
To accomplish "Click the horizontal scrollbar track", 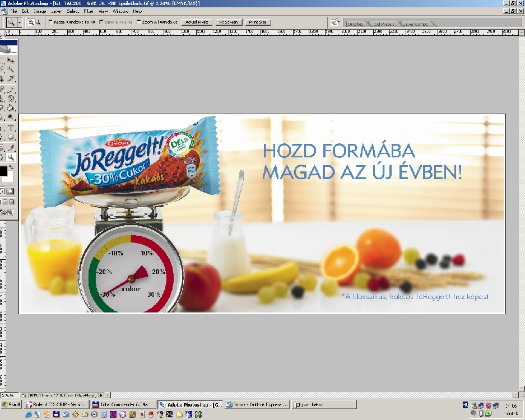I will tap(312, 395).
